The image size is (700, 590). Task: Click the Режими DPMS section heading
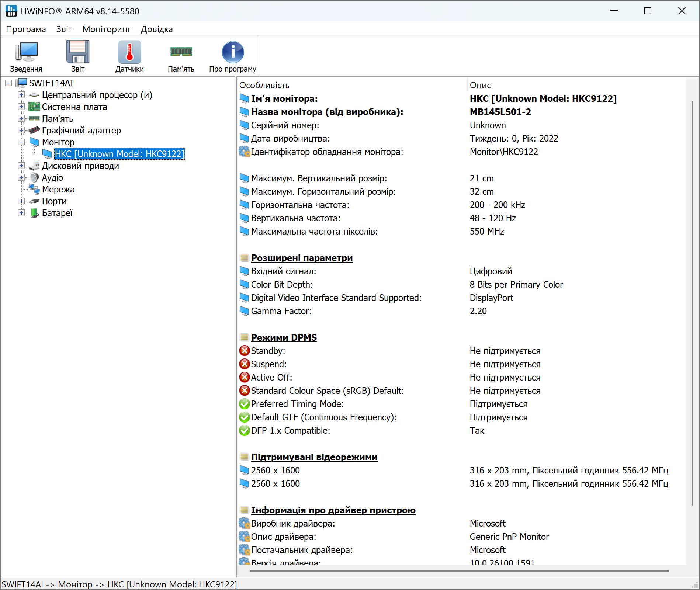point(284,337)
